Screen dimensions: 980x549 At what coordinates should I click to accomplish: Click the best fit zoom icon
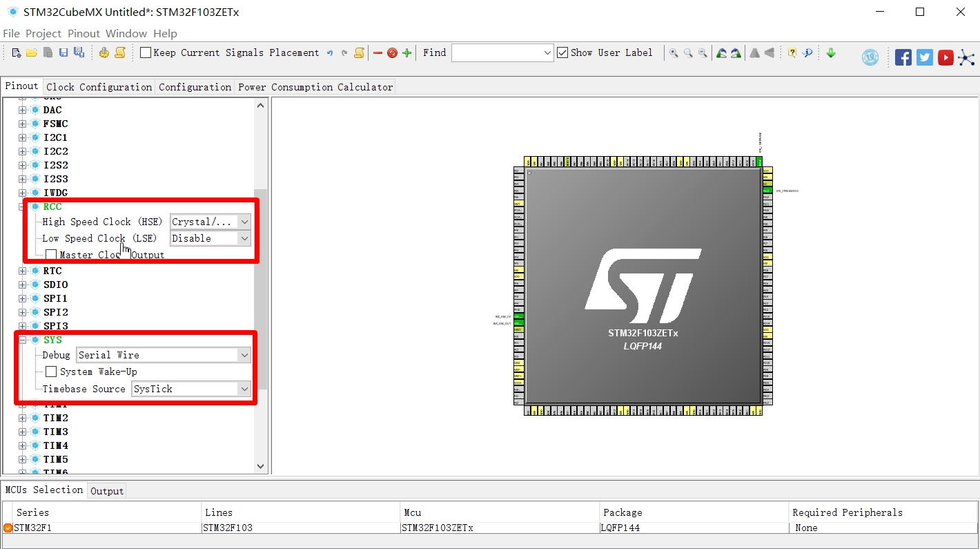[x=687, y=52]
